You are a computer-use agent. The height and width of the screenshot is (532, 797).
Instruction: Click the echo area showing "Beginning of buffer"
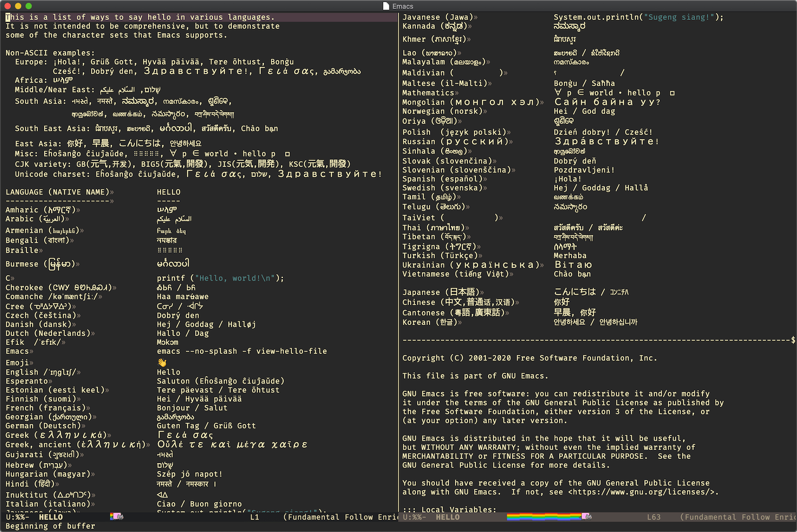50,526
